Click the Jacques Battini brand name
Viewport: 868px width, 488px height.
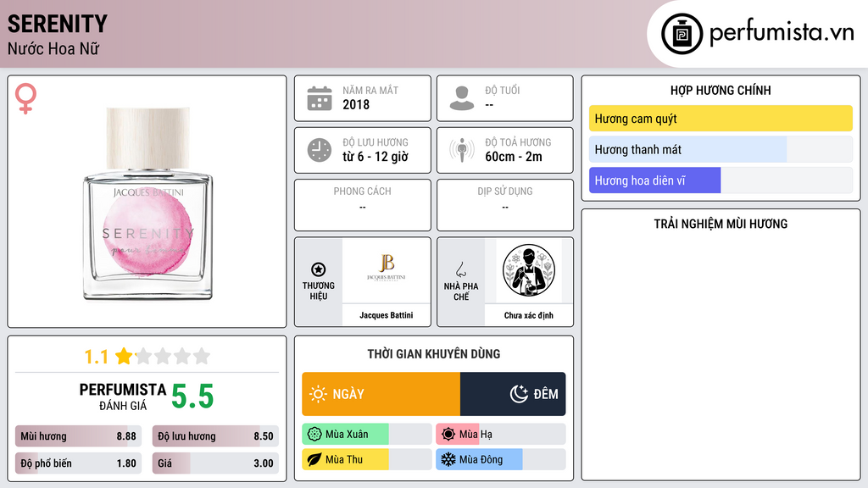point(387,315)
